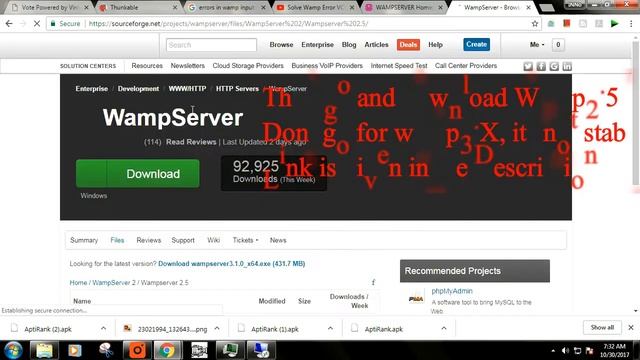Image resolution: width=640 pixels, height=360 pixels.
Task: Open the News project tab
Action: click(278, 240)
